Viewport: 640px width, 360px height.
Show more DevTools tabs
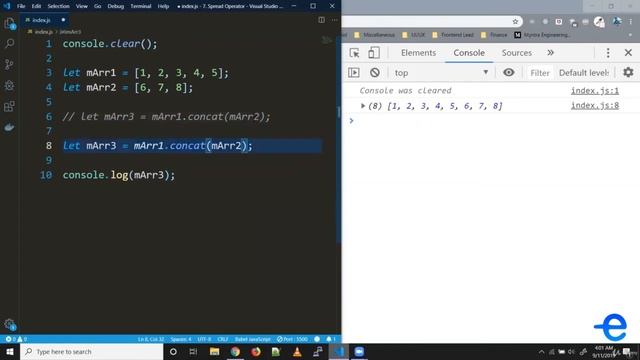click(551, 53)
